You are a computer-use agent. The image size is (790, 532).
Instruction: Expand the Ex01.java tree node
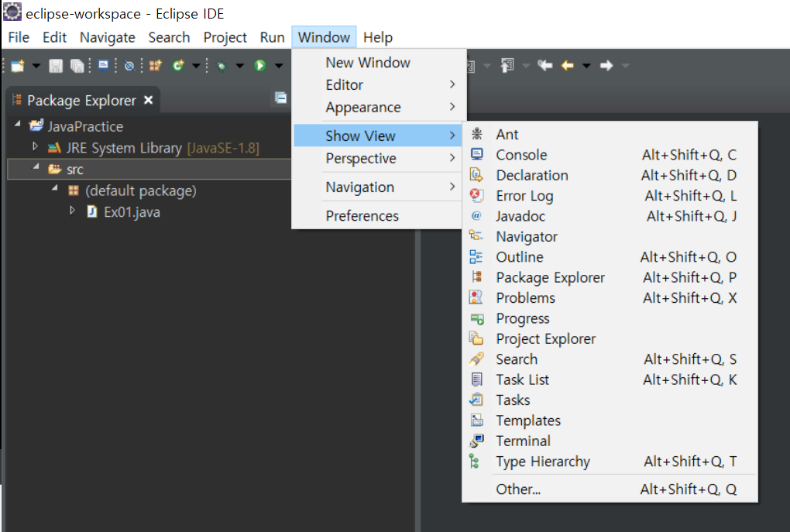[73, 211]
